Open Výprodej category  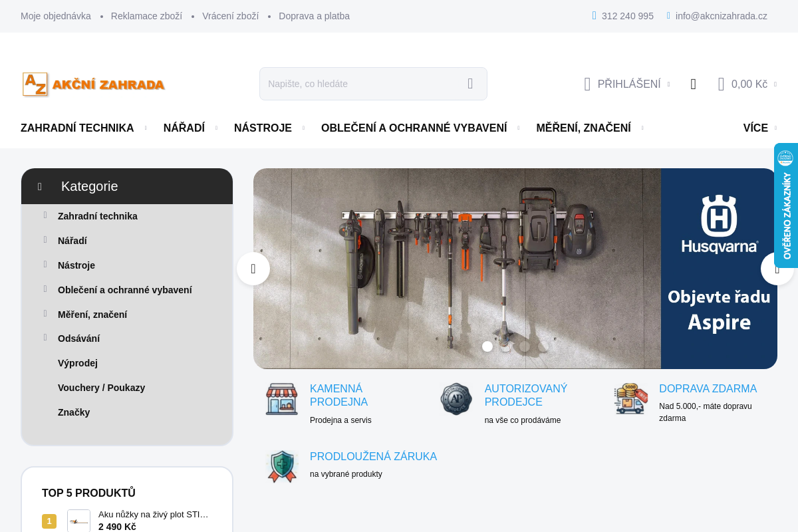click(78, 363)
